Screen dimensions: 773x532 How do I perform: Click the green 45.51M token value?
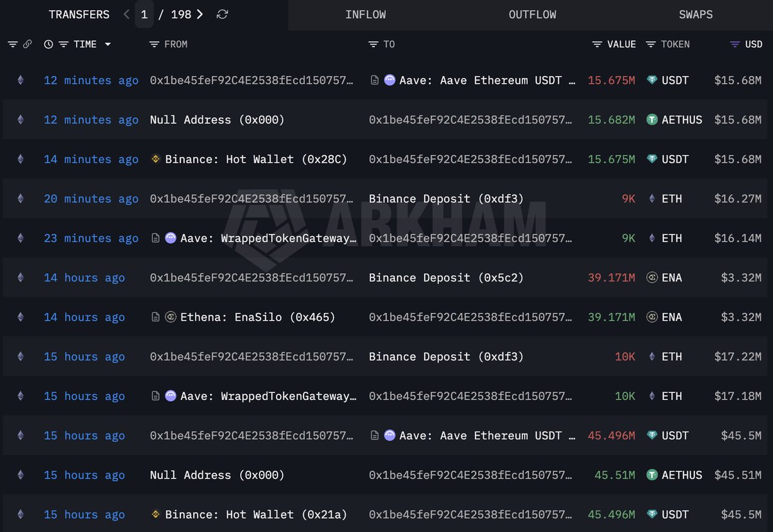[615, 475]
